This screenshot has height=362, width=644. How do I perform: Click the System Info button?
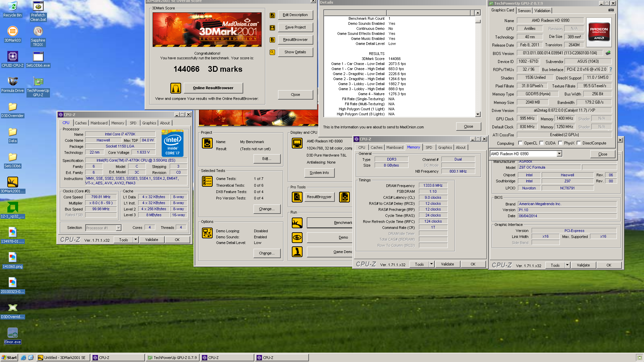[319, 173]
